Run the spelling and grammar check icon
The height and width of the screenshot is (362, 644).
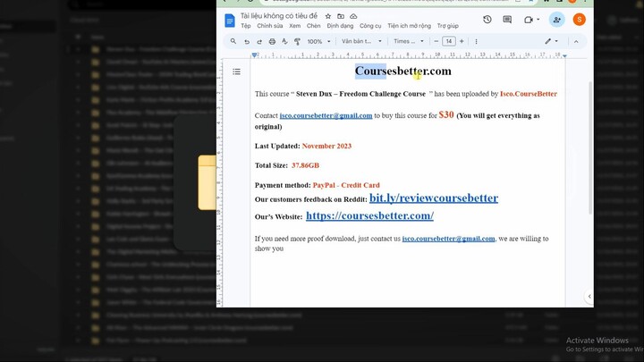284,41
